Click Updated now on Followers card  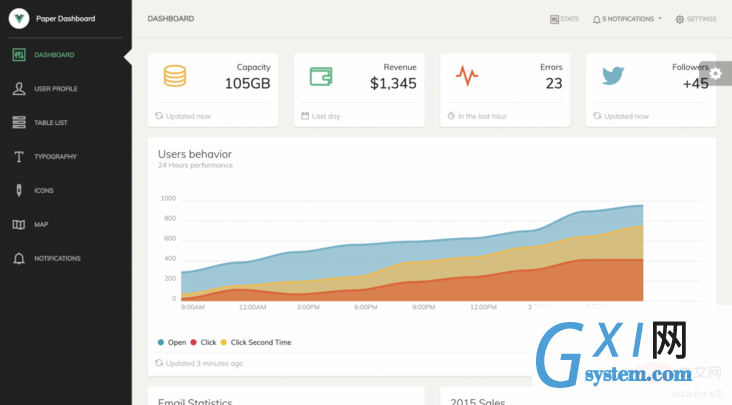626,116
